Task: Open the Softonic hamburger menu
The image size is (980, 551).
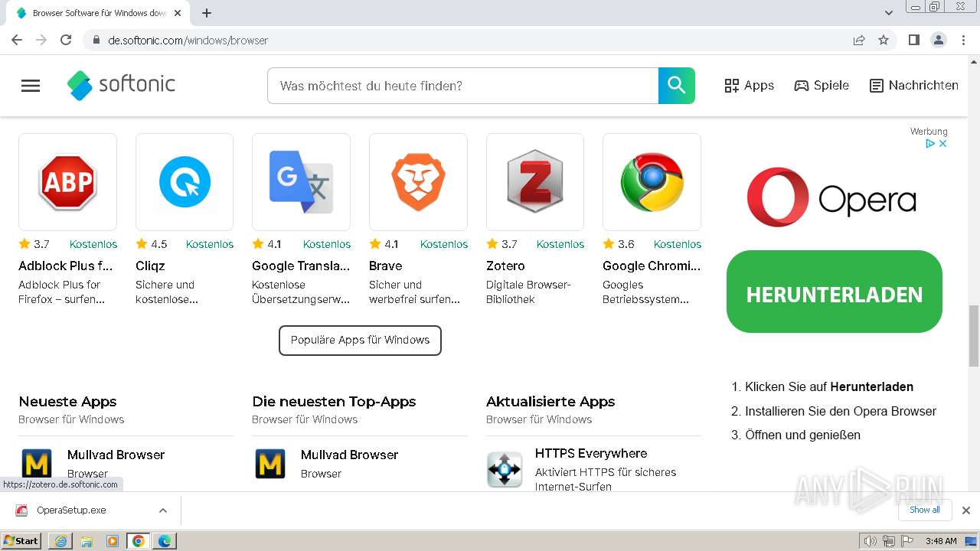Action: point(31,86)
